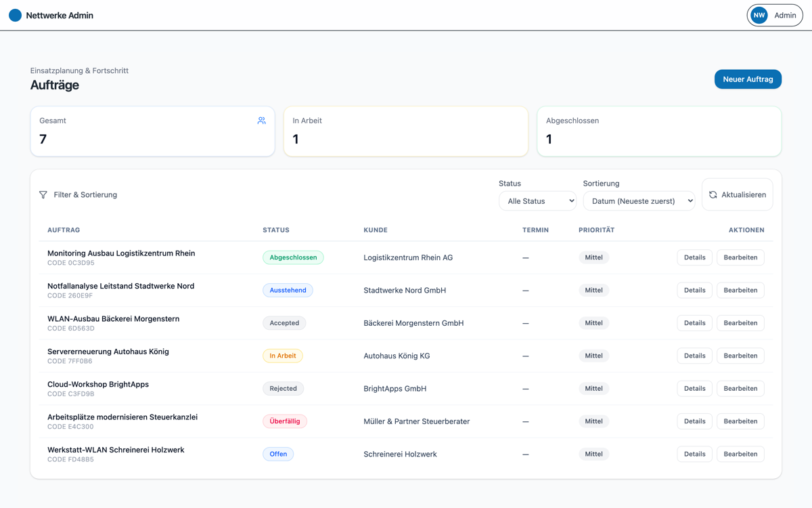Click customer Bäckerei Morgenstern GmbH
Viewport: 812px width, 508px height.
click(x=413, y=323)
